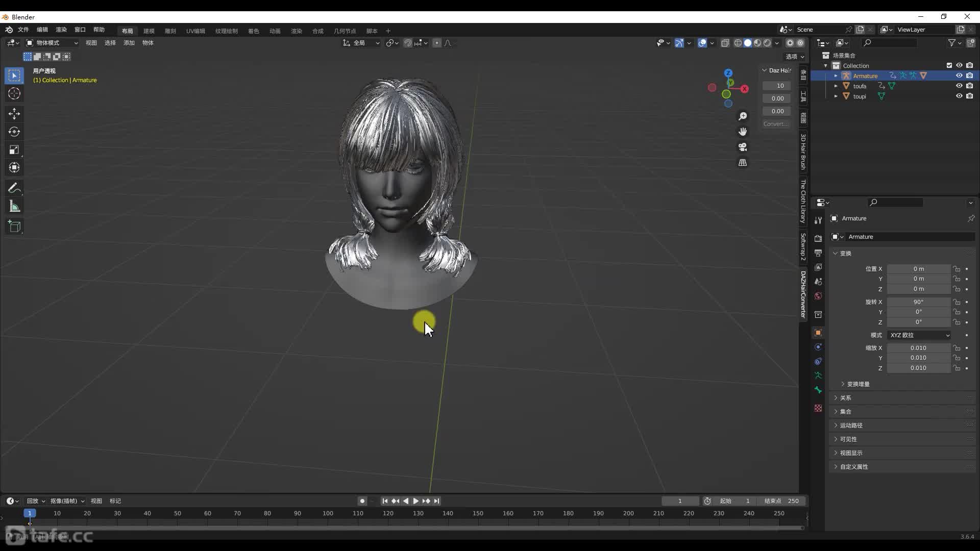Play the animation forward

coord(415,501)
